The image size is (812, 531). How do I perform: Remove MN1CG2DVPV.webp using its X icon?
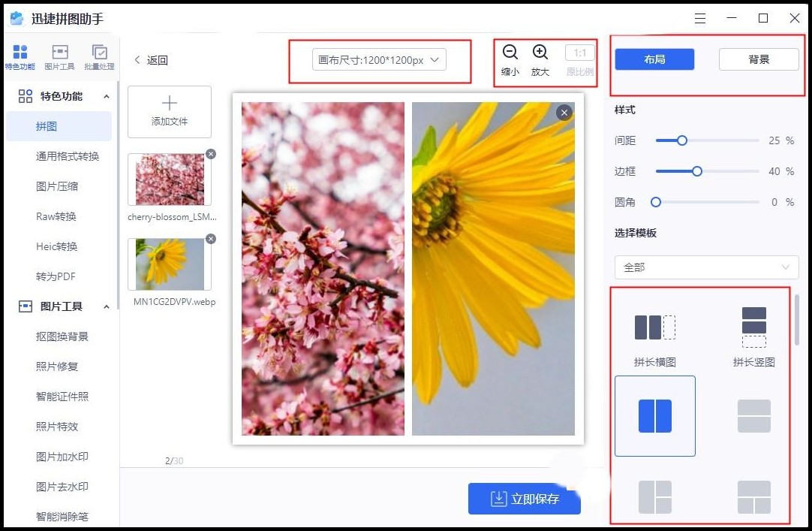[x=211, y=239]
